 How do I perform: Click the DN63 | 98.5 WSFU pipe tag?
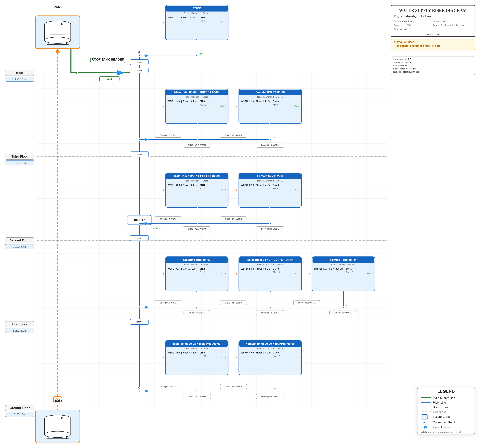(168, 303)
